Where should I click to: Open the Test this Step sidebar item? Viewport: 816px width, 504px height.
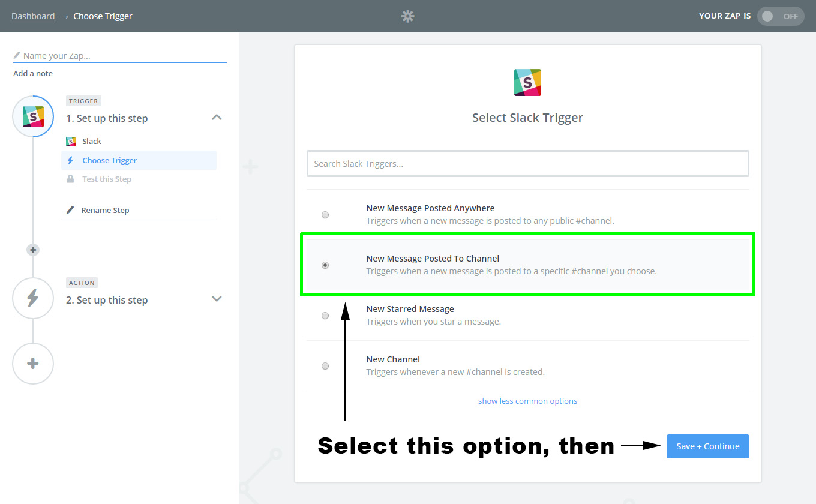point(107,179)
